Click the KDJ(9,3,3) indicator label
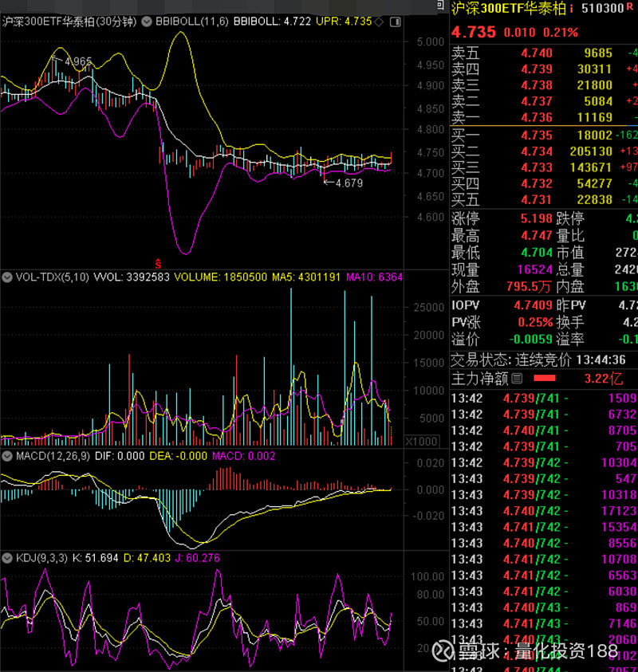638x672 pixels. coord(41,558)
